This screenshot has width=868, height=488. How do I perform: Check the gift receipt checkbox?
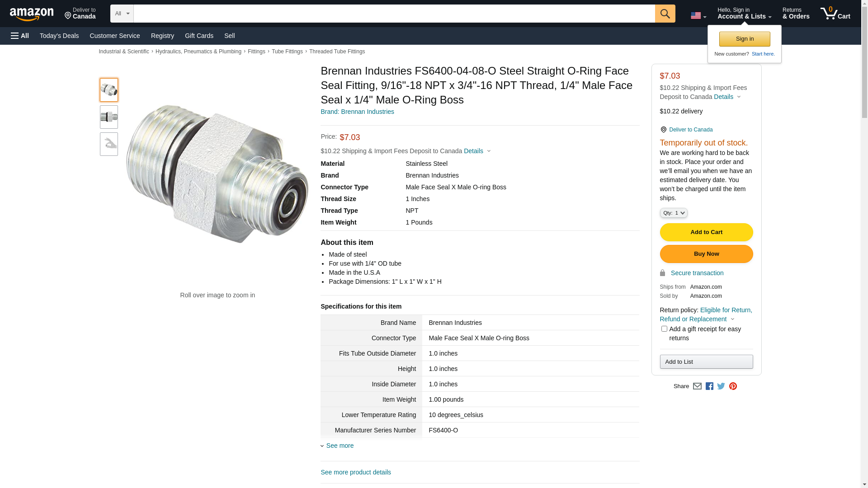click(664, 329)
